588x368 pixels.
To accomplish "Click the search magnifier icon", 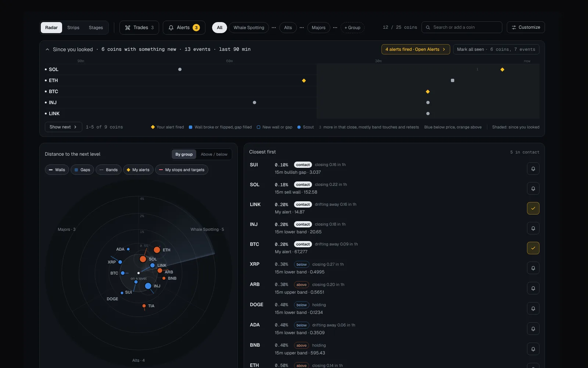I will [x=428, y=27].
